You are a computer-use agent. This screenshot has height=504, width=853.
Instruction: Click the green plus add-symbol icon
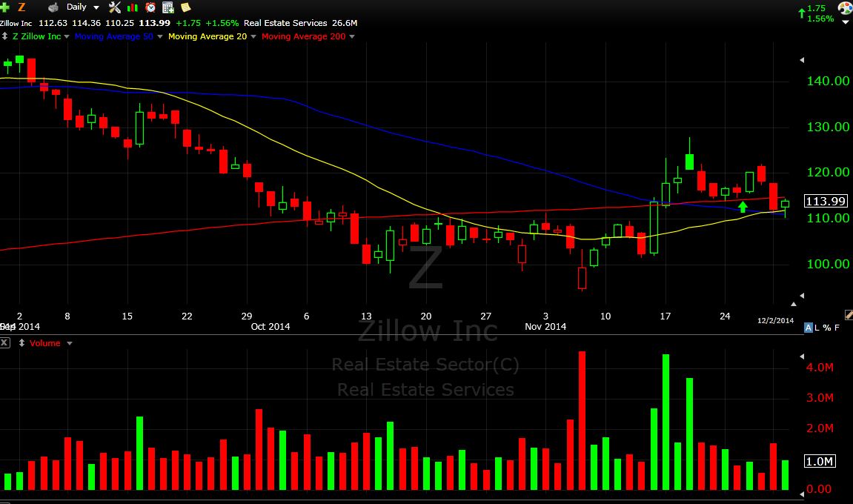pos(4,7)
